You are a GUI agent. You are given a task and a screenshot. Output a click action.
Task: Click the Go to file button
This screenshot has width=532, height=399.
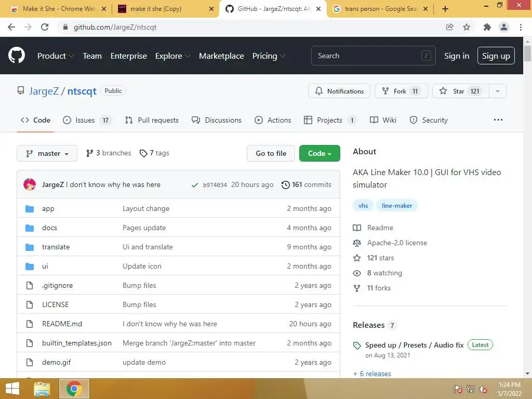271,153
